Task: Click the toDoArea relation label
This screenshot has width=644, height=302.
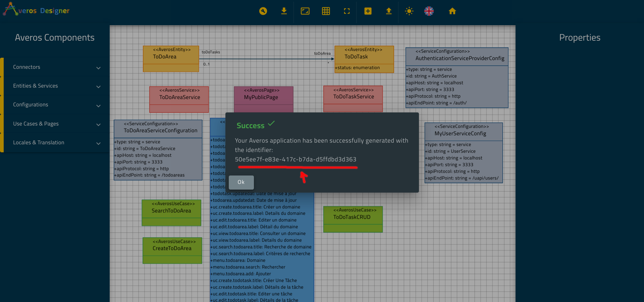Action: point(322,53)
